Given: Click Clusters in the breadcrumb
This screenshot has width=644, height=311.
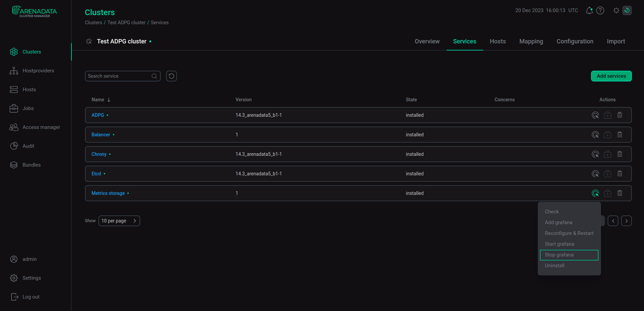Looking at the screenshot, I should click(93, 23).
